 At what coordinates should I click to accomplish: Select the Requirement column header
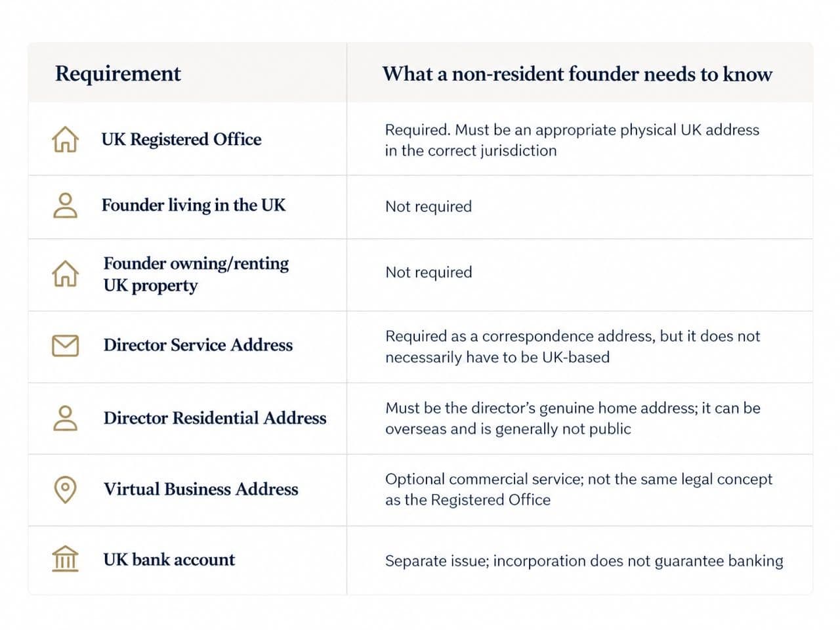pyautogui.click(x=118, y=73)
